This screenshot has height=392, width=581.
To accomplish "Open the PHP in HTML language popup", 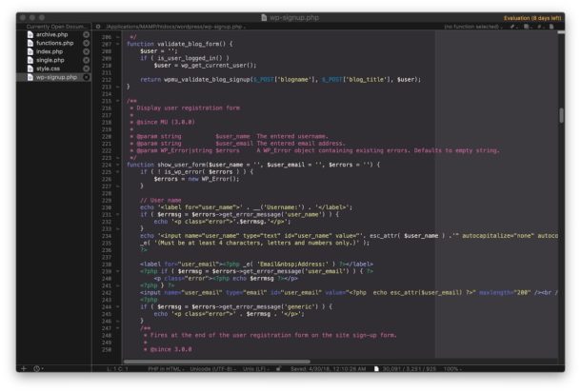I will point(166,368).
